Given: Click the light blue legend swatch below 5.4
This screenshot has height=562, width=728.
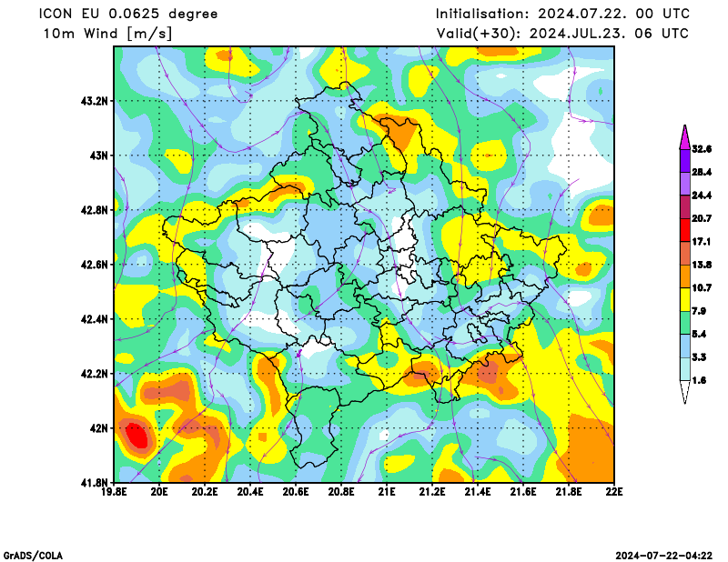Looking at the screenshot, I should click(685, 346).
